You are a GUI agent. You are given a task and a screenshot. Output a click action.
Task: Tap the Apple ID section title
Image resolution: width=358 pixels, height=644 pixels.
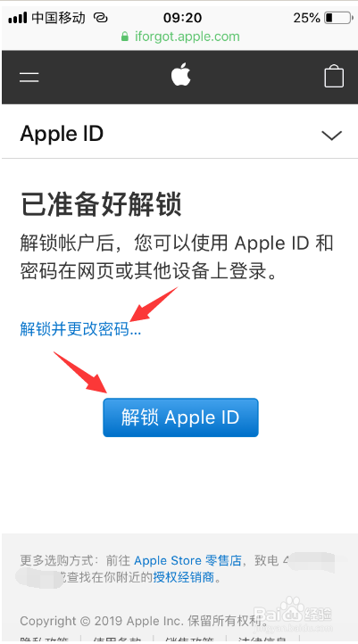(62, 134)
